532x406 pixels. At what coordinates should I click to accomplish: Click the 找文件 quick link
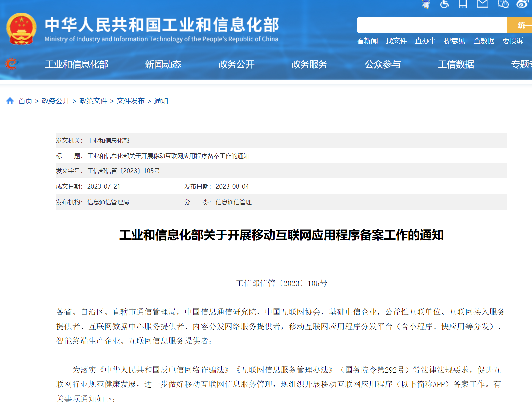click(396, 41)
